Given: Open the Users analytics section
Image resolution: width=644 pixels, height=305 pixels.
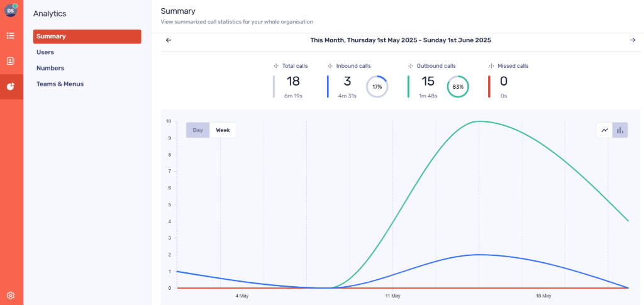Looking at the screenshot, I should [x=45, y=52].
